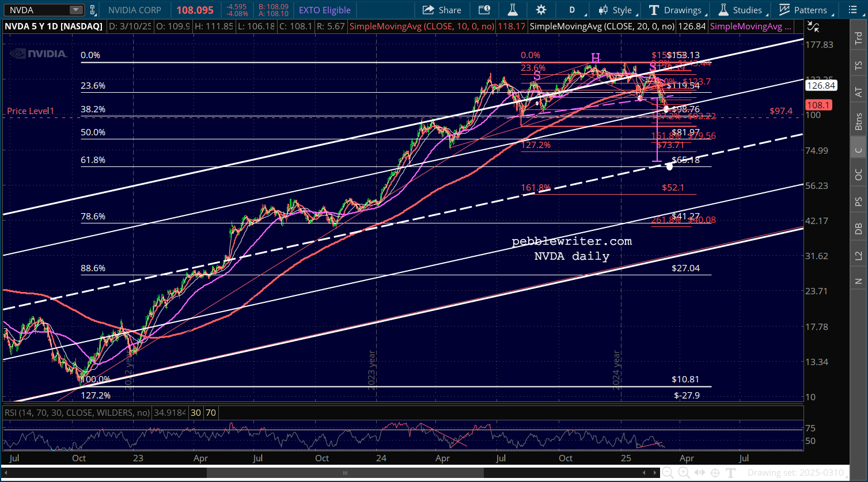Click the red 108.1 price axis bubble
This screenshot has width=868, height=482.
tap(819, 105)
